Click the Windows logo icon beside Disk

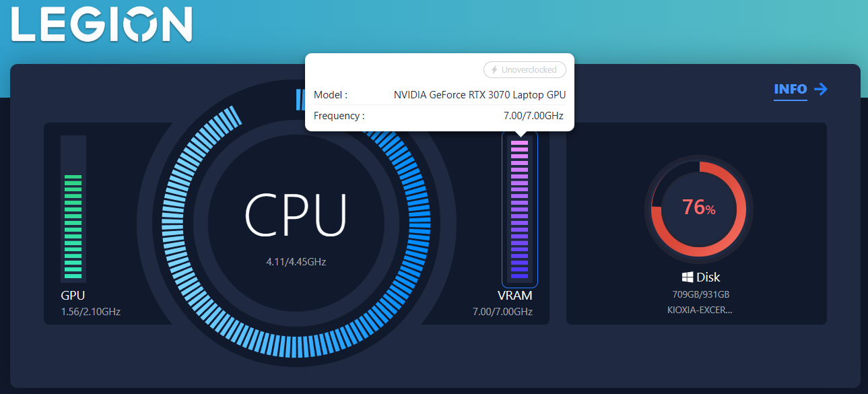click(688, 277)
